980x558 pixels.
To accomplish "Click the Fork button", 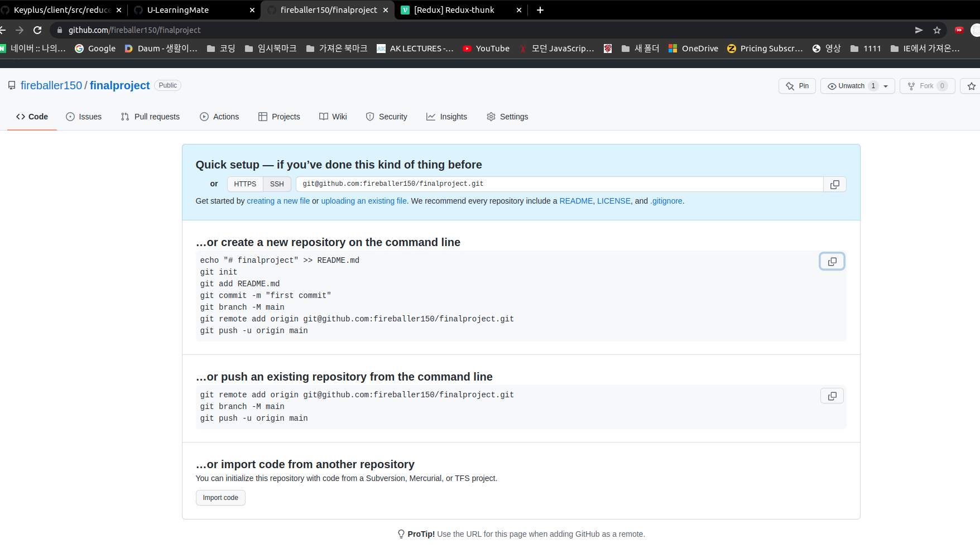I will click(x=928, y=86).
